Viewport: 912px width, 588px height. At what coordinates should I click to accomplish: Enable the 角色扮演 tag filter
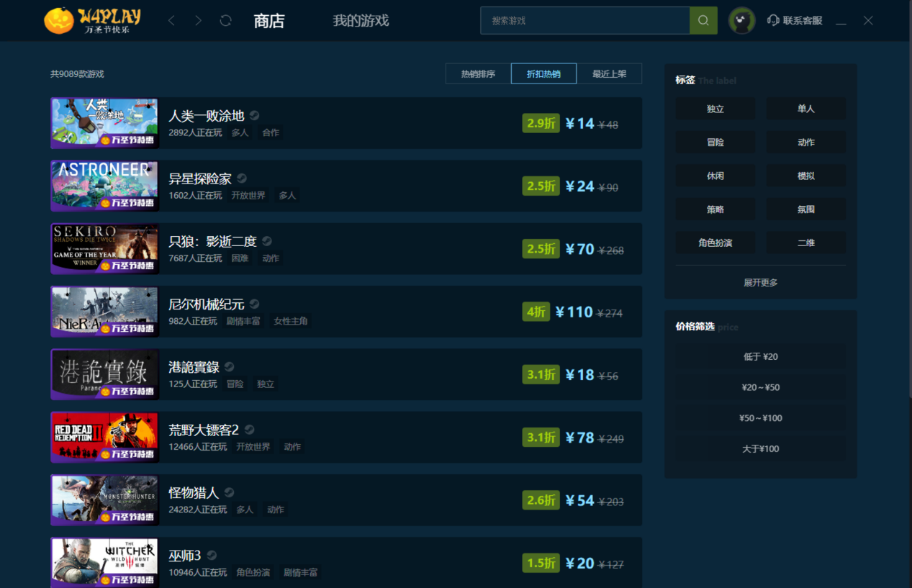[715, 243]
